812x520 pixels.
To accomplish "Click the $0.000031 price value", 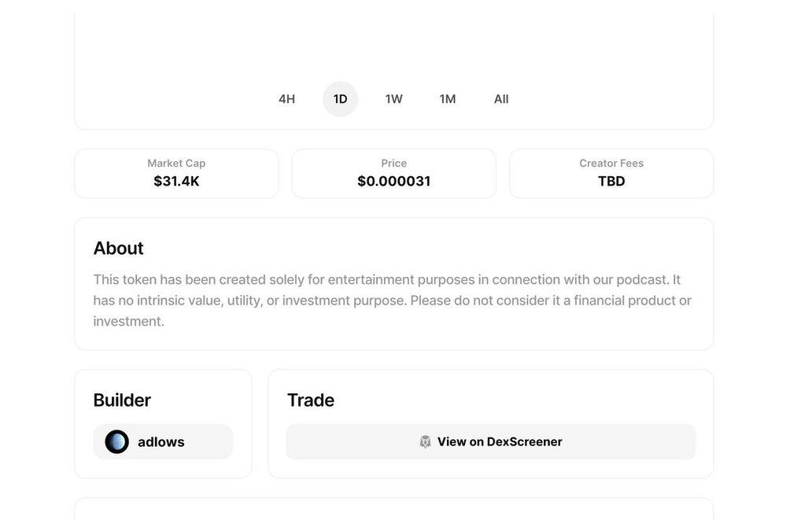I will [x=393, y=182].
